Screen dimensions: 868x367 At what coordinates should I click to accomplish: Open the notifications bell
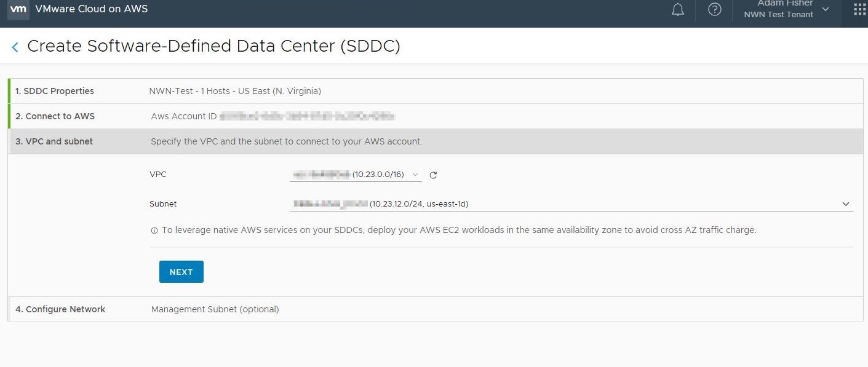(678, 10)
